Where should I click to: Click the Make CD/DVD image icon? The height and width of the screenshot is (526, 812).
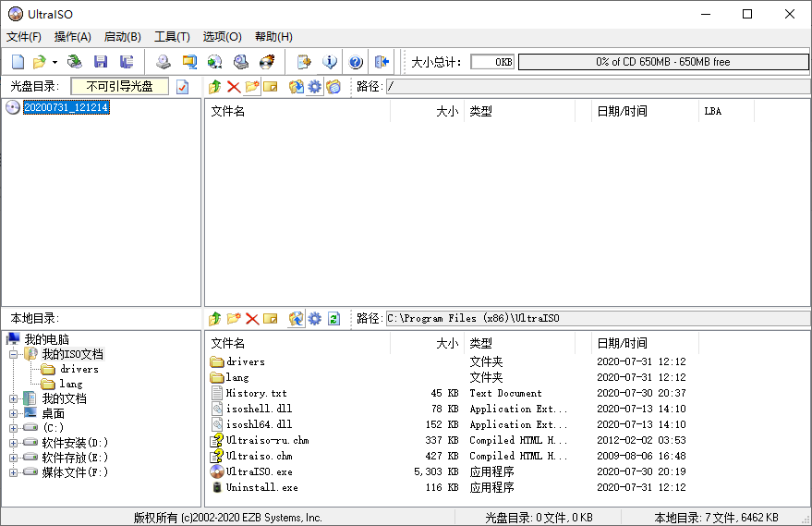[x=164, y=62]
